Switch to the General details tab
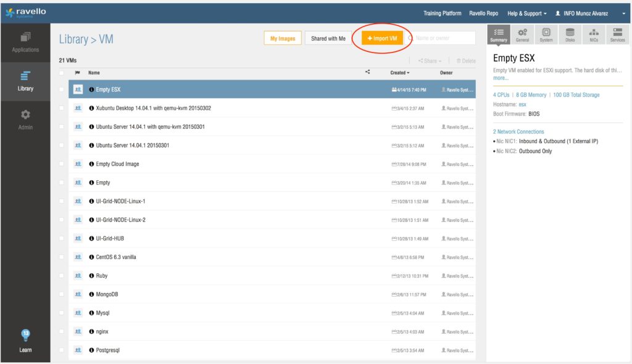The height and width of the screenshot is (364, 632). (522, 35)
